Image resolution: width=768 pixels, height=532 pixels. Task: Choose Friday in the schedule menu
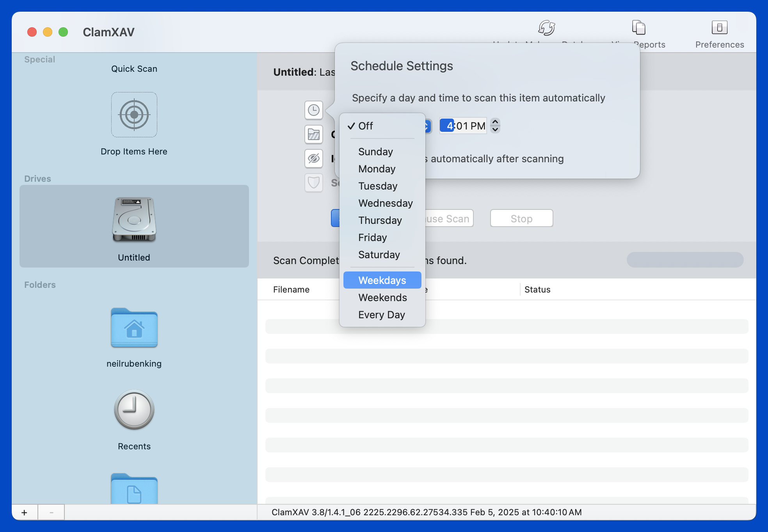point(382,238)
